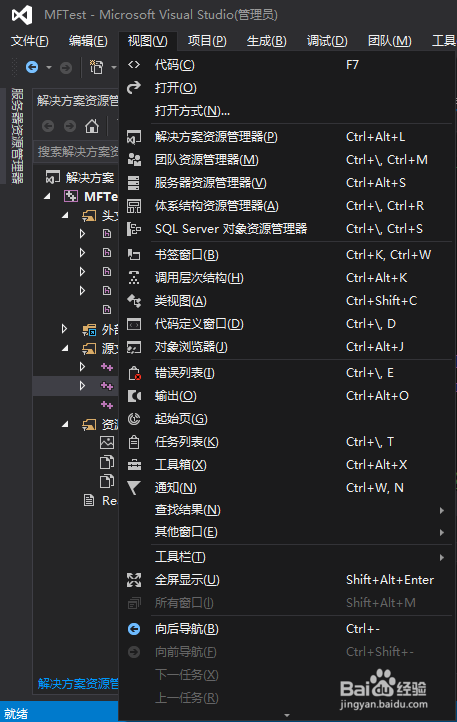Click the 起始页 start page icon
Image resolution: width=457 pixels, height=722 pixels.
pyautogui.click(x=134, y=419)
